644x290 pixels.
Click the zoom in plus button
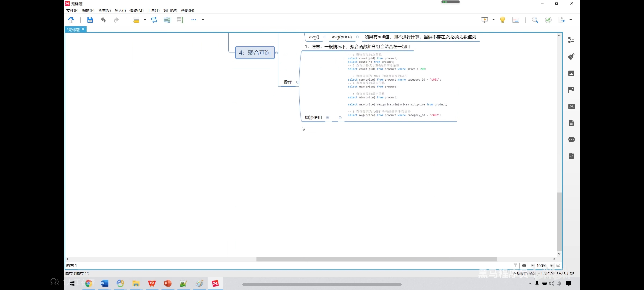point(552,265)
